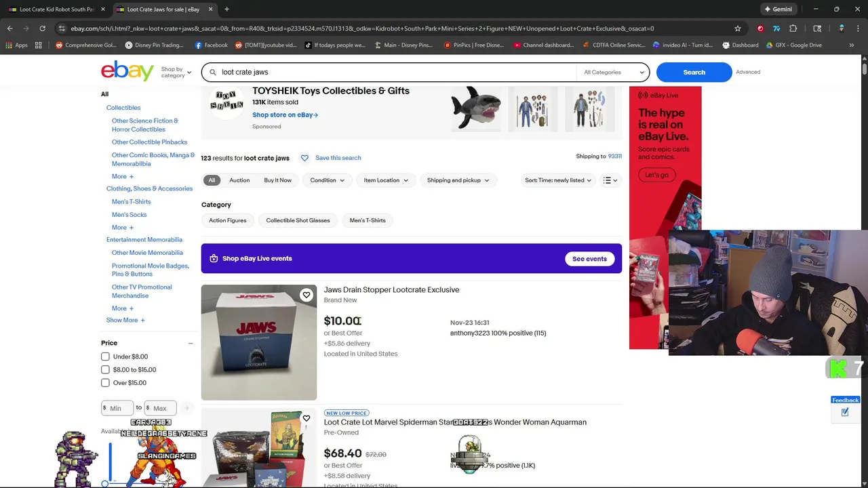Check the $8.00 to $15.00 box
The height and width of the screenshot is (488, 868).
click(x=105, y=369)
